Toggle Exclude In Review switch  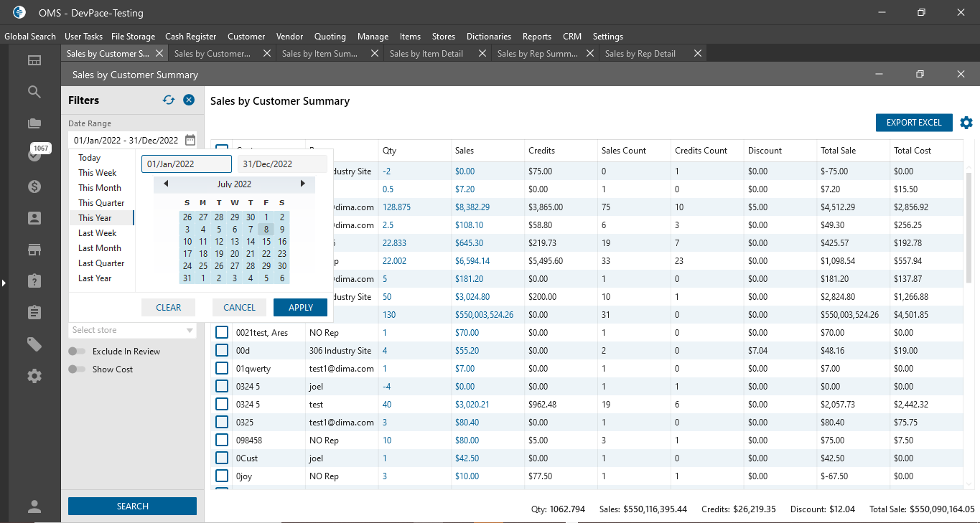pyautogui.click(x=76, y=352)
